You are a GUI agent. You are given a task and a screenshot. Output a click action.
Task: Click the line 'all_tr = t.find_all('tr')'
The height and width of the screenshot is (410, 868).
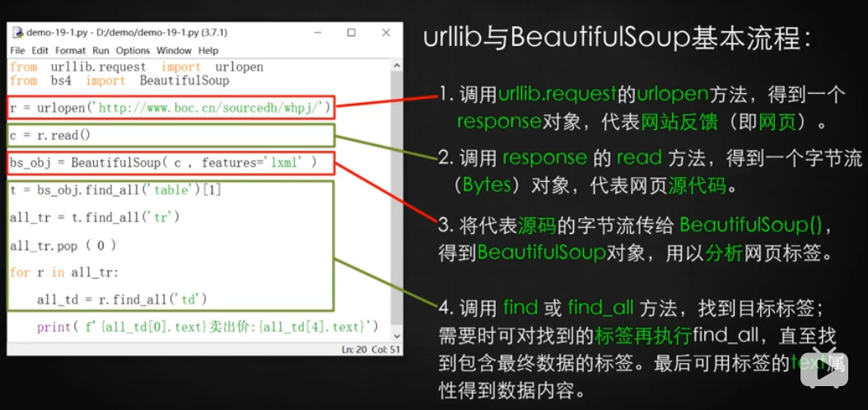tap(96, 217)
